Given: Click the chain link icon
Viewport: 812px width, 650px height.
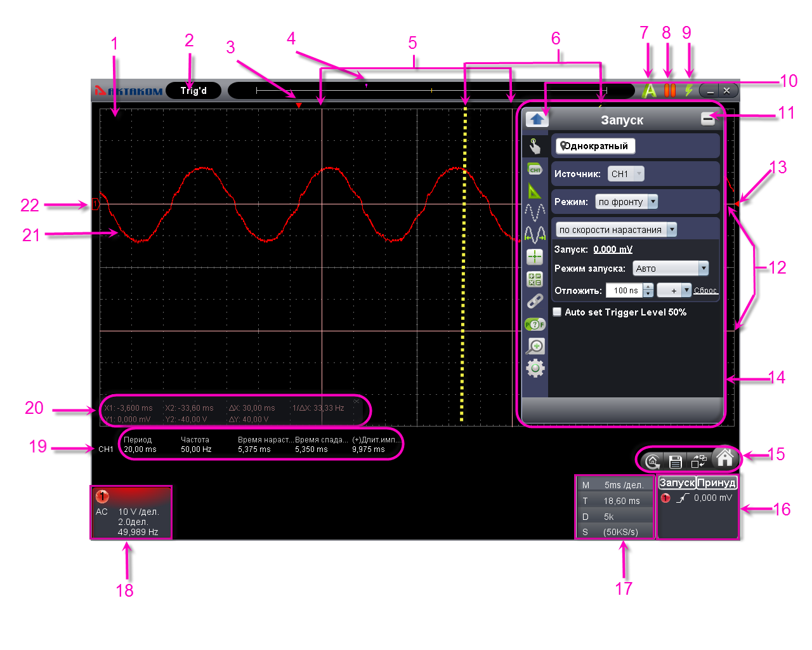Looking at the screenshot, I should click(535, 302).
